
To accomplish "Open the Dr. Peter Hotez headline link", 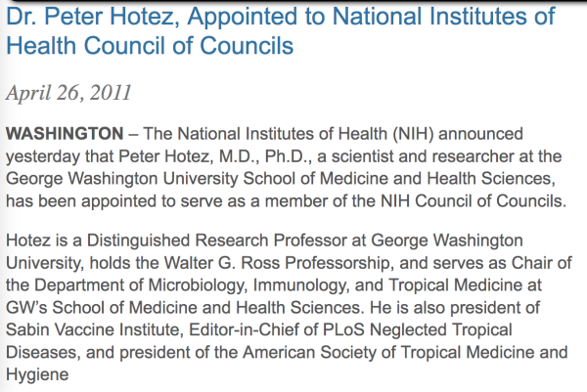I will pos(281,31).
